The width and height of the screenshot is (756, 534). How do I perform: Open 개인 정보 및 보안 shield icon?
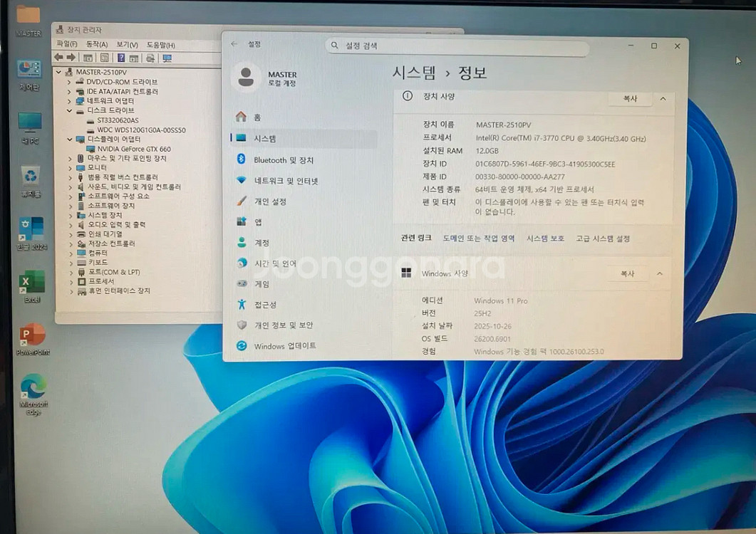coord(243,325)
